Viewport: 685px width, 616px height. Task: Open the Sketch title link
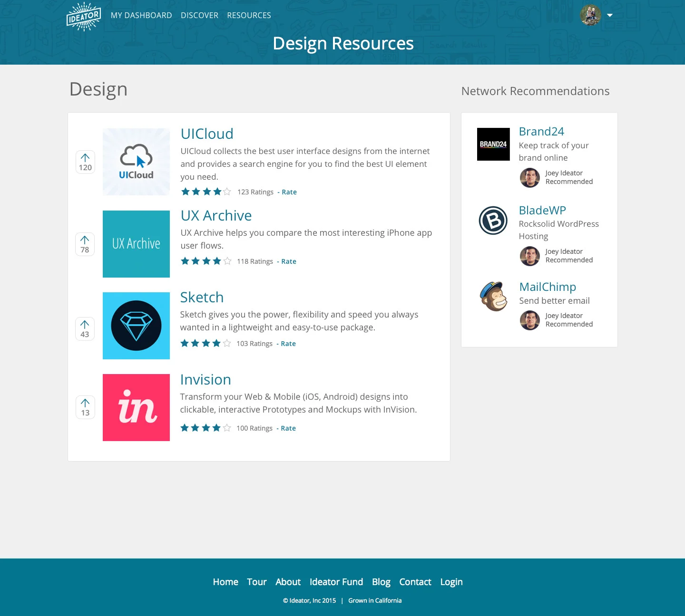point(202,297)
